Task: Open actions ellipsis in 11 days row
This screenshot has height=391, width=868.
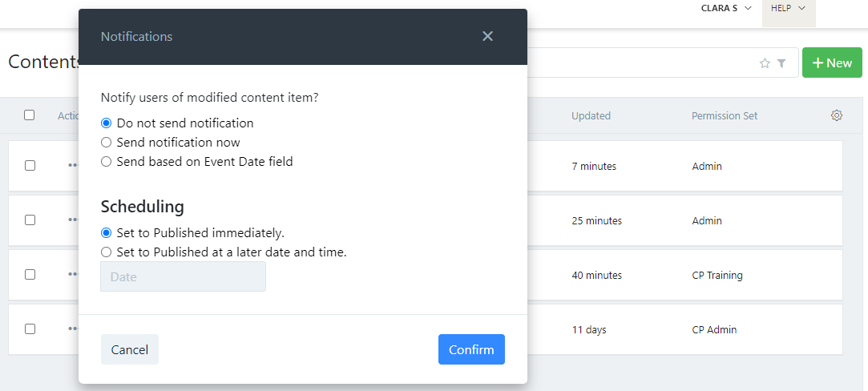Action: point(73,329)
